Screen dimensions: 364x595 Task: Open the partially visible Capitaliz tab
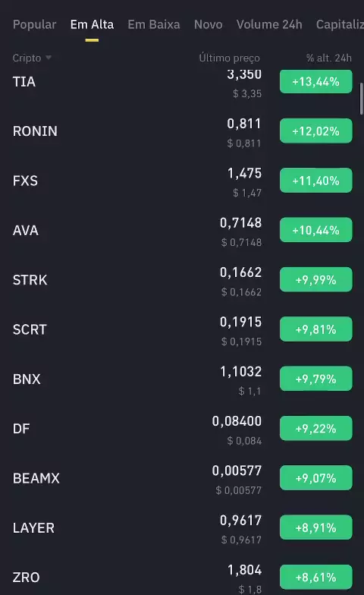pos(340,24)
